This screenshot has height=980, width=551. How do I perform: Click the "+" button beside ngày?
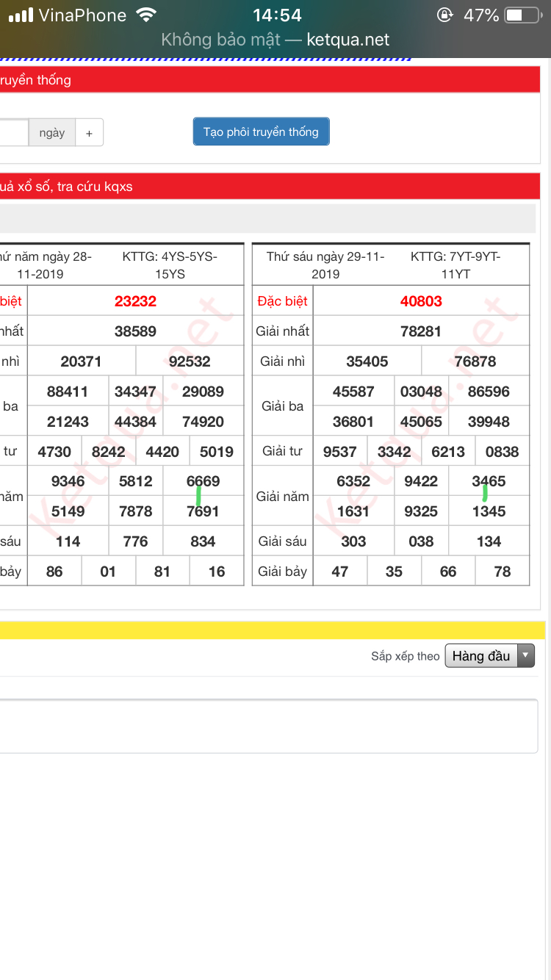(89, 133)
